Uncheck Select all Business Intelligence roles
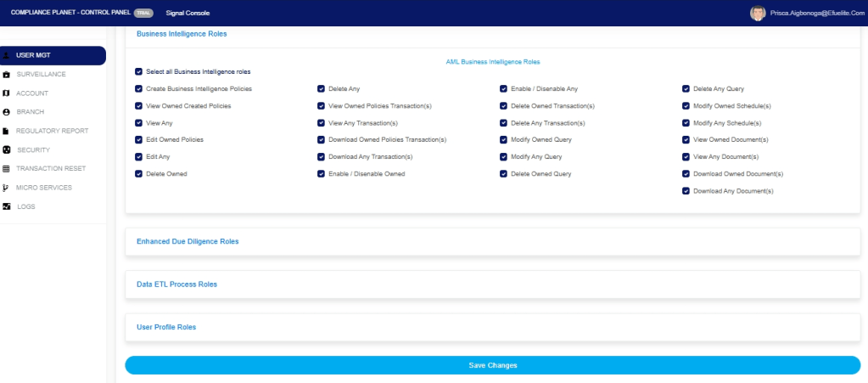 [x=138, y=72]
